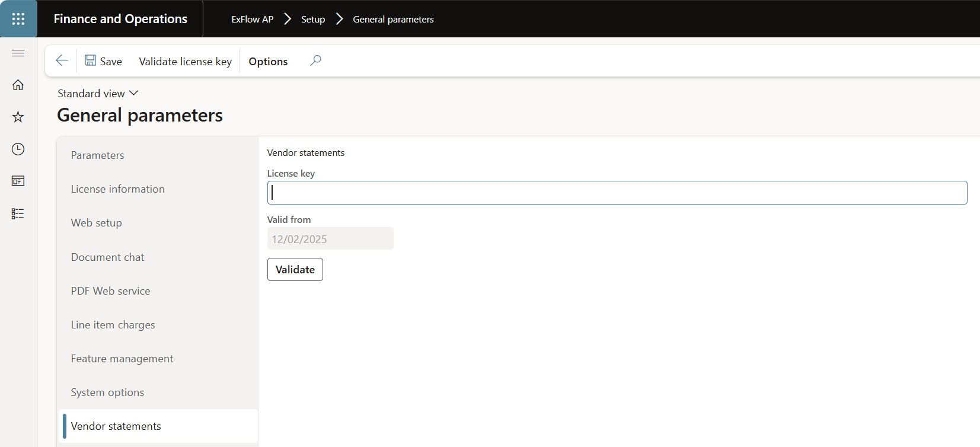Click the back arrow button
Image resolution: width=980 pixels, height=447 pixels.
coord(62,60)
